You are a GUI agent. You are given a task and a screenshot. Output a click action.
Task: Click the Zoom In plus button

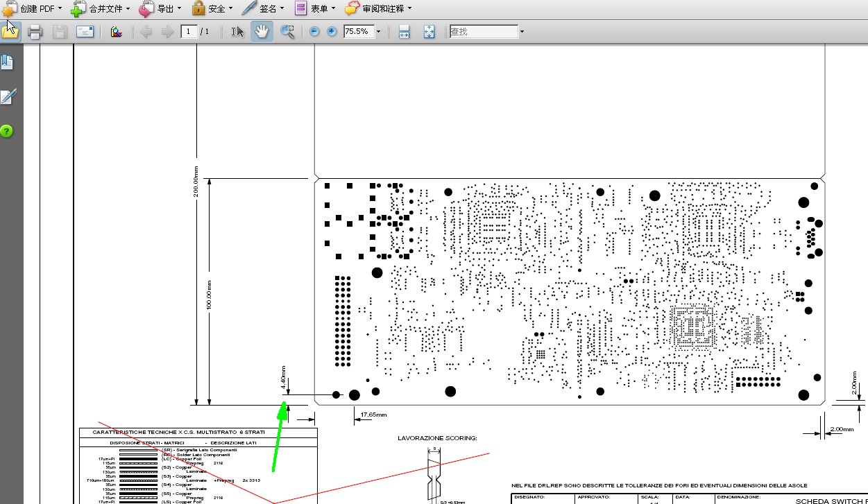(332, 32)
